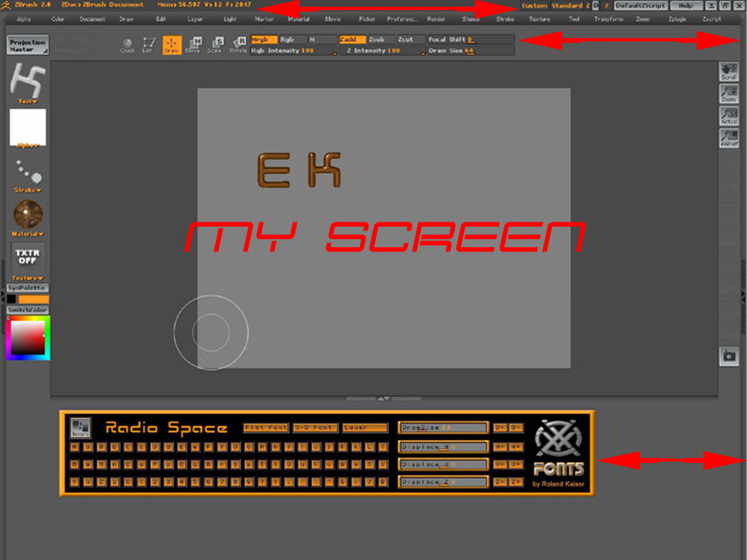Select the Scale gyro tool
The height and width of the screenshot is (560, 747).
click(215, 45)
